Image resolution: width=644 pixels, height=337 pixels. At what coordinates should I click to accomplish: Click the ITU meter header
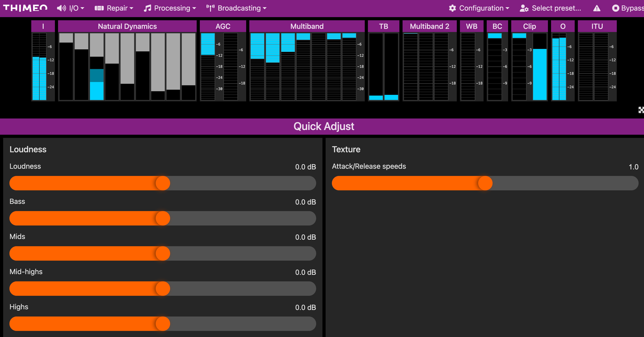[597, 26]
